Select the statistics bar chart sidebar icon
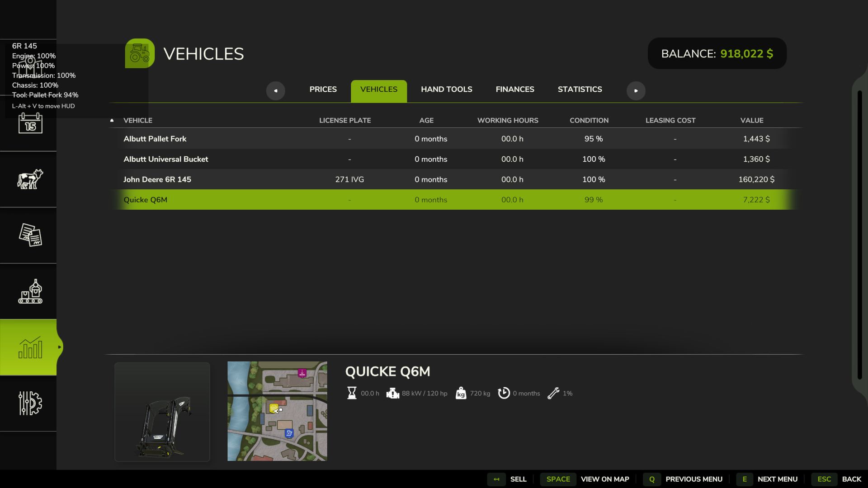Image resolution: width=868 pixels, height=488 pixels. tap(30, 347)
